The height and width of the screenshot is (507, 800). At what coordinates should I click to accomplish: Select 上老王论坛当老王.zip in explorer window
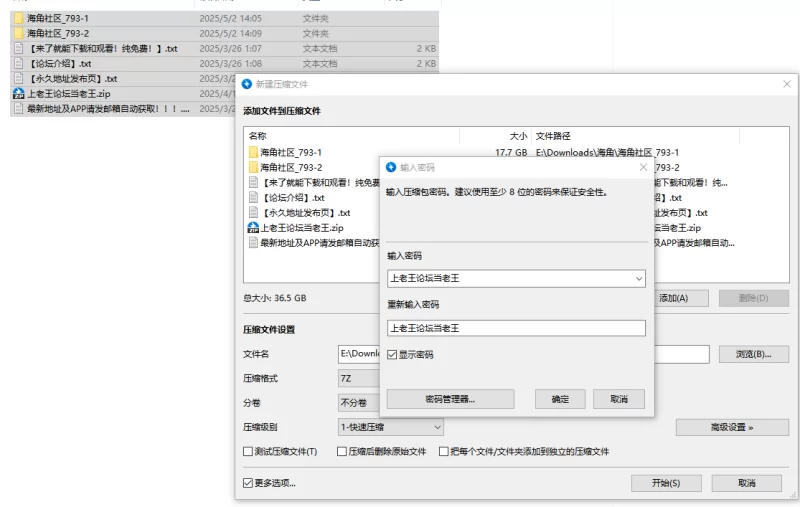coord(122,94)
